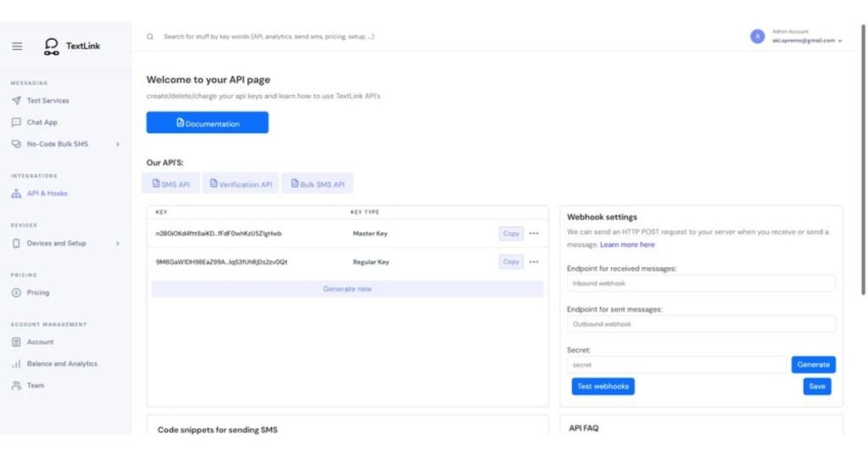Viewport: 868px width, 456px height.
Task: Open Chat App page
Action: pyautogui.click(x=42, y=122)
